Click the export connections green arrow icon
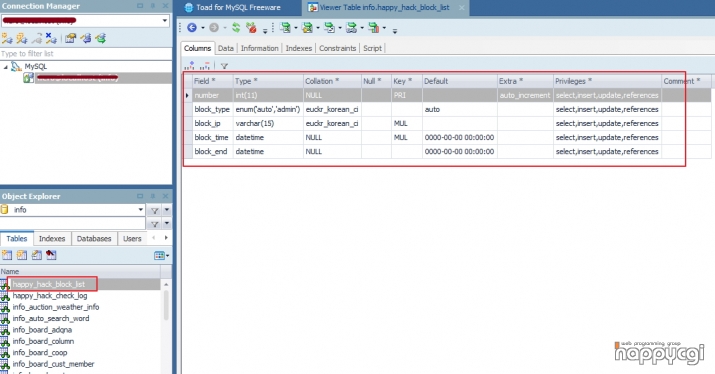Image resolution: width=715 pixels, height=374 pixels. pyautogui.click(x=101, y=39)
